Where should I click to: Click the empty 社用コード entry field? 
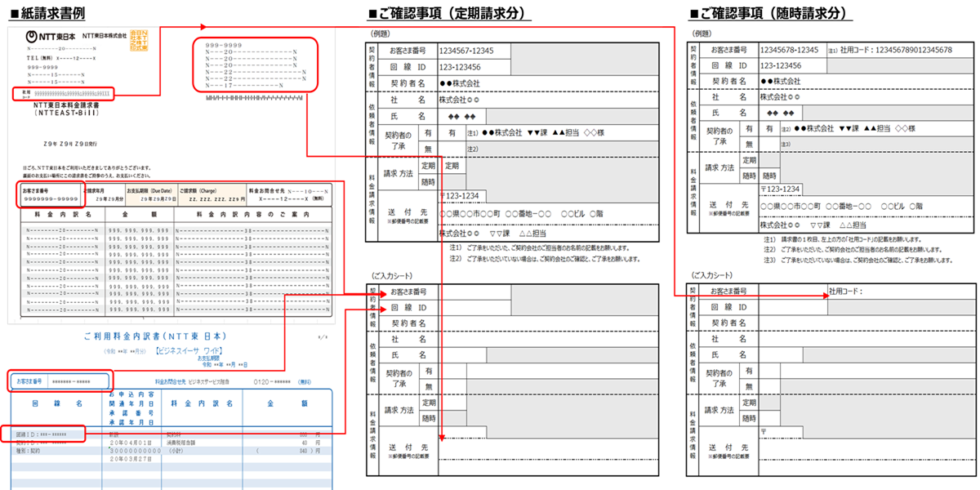coord(898,292)
